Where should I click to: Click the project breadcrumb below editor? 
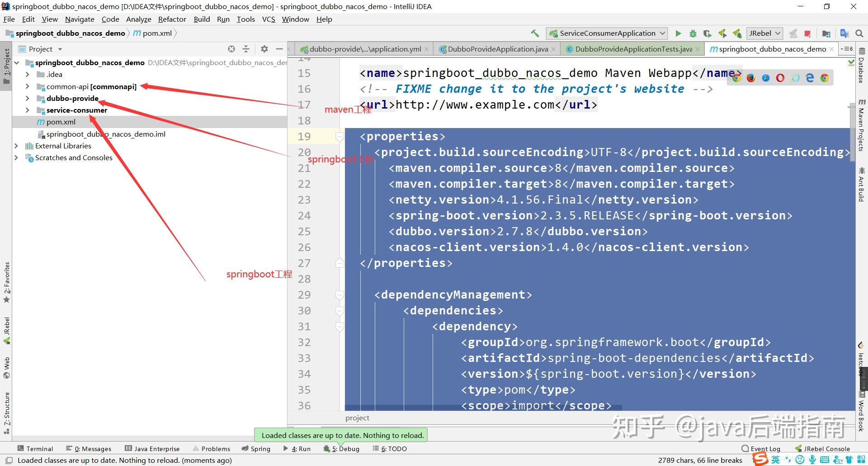click(x=357, y=418)
